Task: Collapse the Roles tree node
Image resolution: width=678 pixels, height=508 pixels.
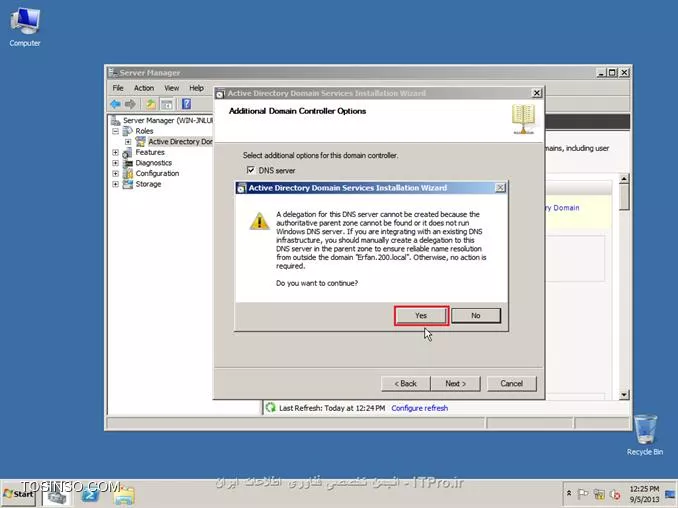Action: point(115,131)
